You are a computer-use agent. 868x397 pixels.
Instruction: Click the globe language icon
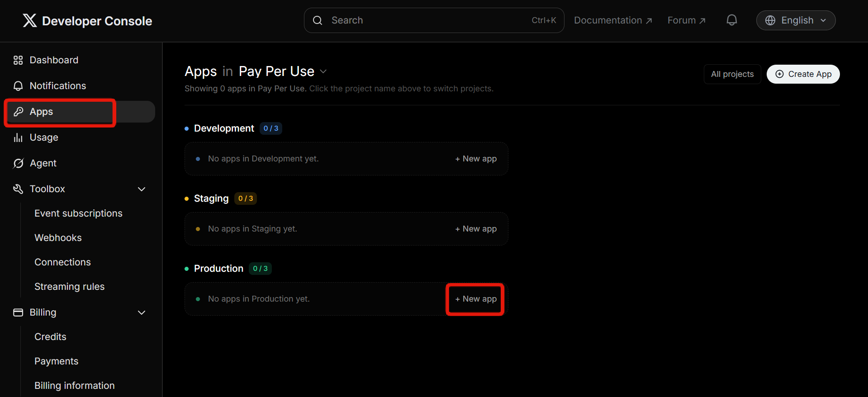click(x=770, y=20)
